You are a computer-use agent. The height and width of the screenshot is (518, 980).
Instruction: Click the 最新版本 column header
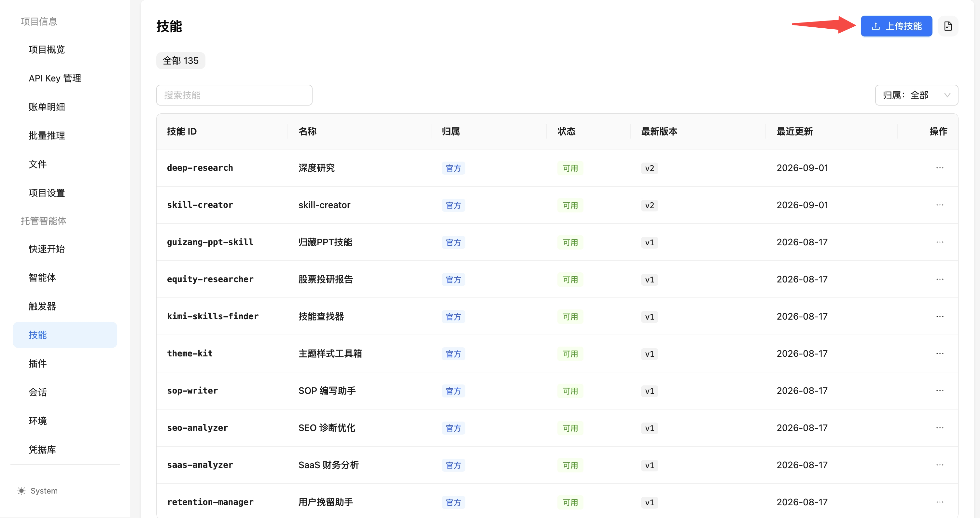[659, 131]
